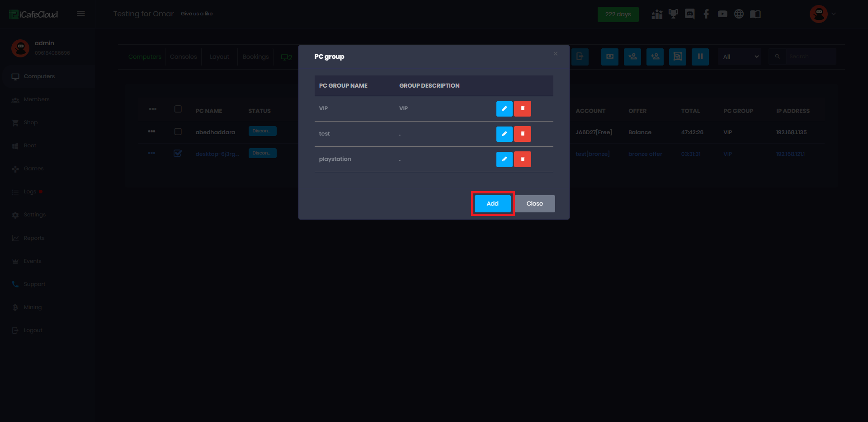
Task: Delete the VIP PC group
Action: click(523, 108)
